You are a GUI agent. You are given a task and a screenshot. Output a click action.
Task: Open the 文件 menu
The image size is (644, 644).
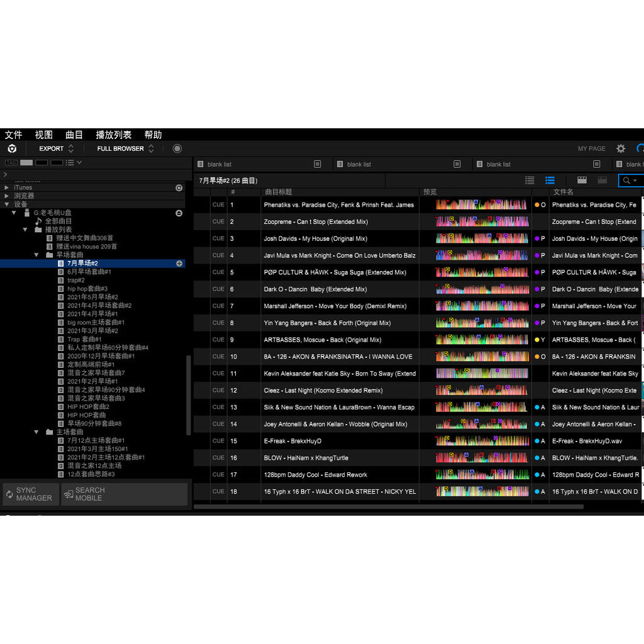coord(13,135)
